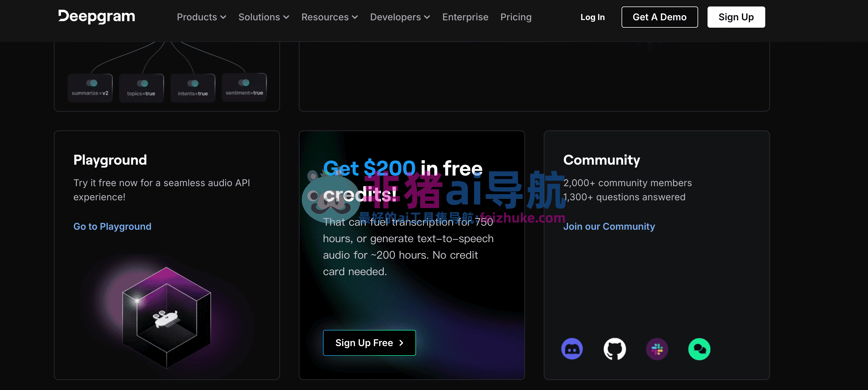Open the Discord community icon
Screen dimensions: 868x390
572,349
